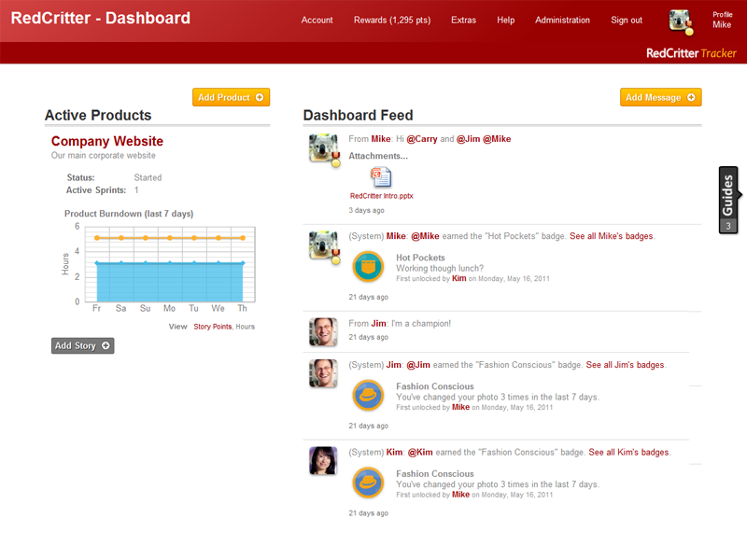Click the Add Message button

coord(661,97)
